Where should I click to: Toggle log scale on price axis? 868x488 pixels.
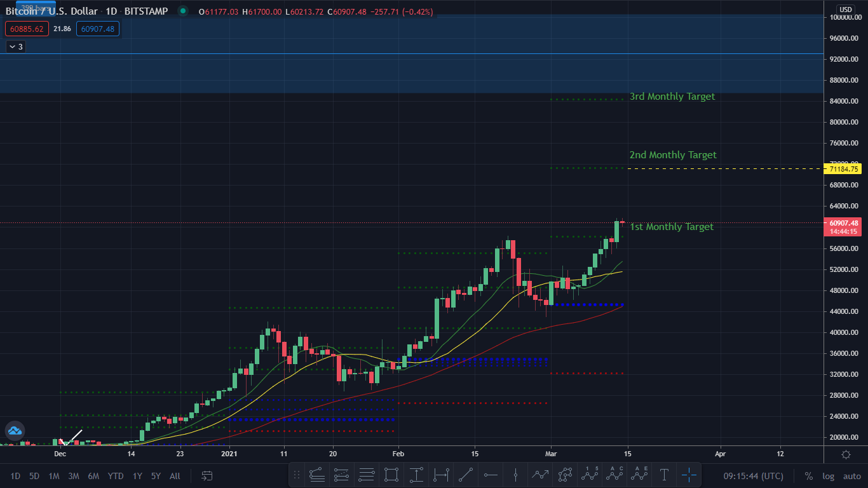[x=829, y=476]
